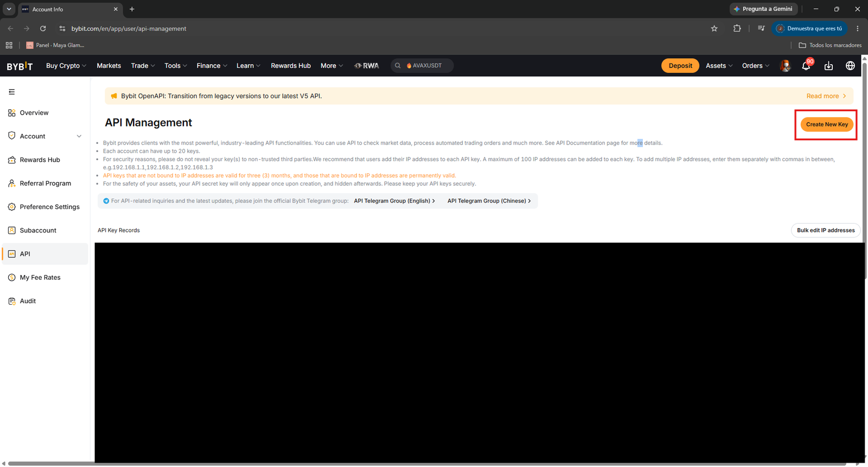Open the media control icon in toolbar

761,28
